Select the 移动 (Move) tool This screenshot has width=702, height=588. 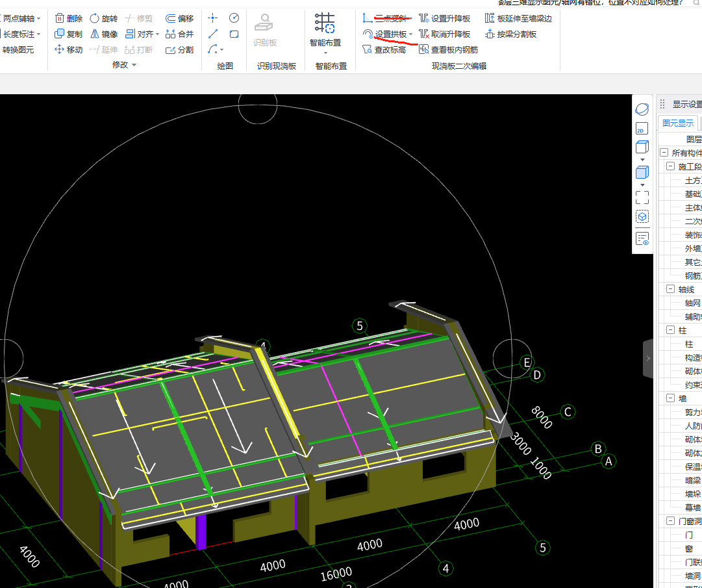(x=68, y=50)
